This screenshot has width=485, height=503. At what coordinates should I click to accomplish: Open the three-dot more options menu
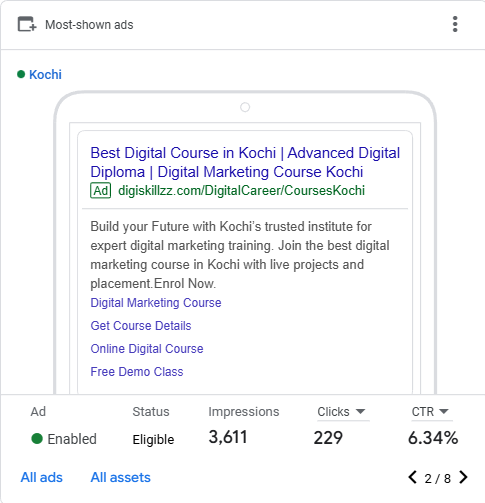tap(455, 24)
